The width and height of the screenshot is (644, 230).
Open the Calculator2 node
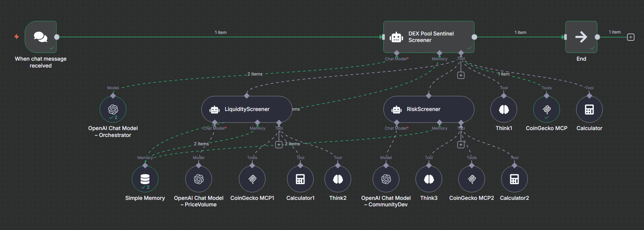point(514,179)
